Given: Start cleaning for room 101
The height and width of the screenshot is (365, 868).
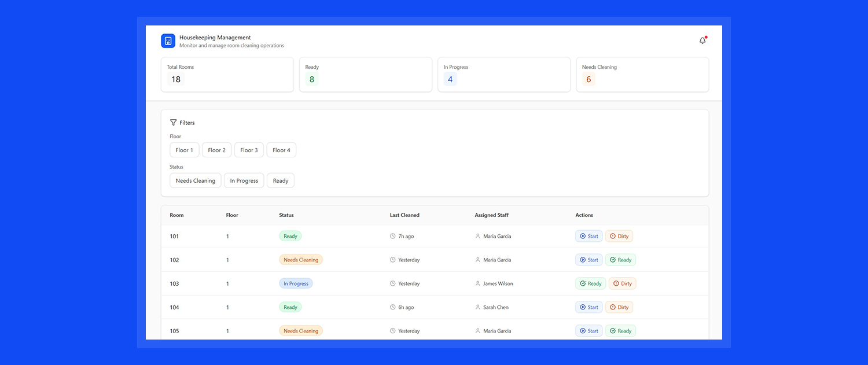Looking at the screenshot, I should pos(589,236).
